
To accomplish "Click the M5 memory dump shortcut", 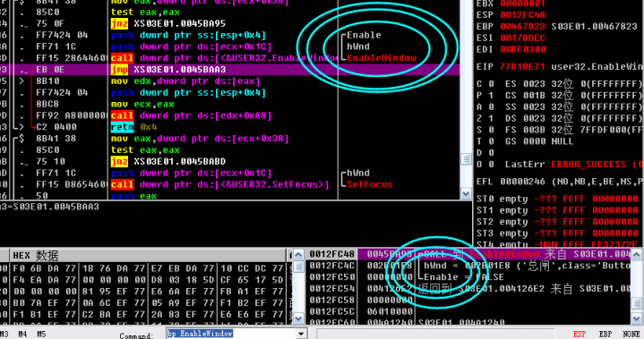I will (x=41, y=335).
